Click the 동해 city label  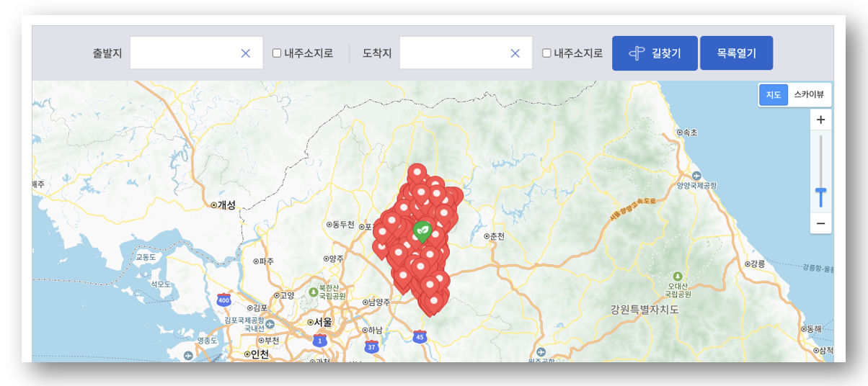coord(813,328)
